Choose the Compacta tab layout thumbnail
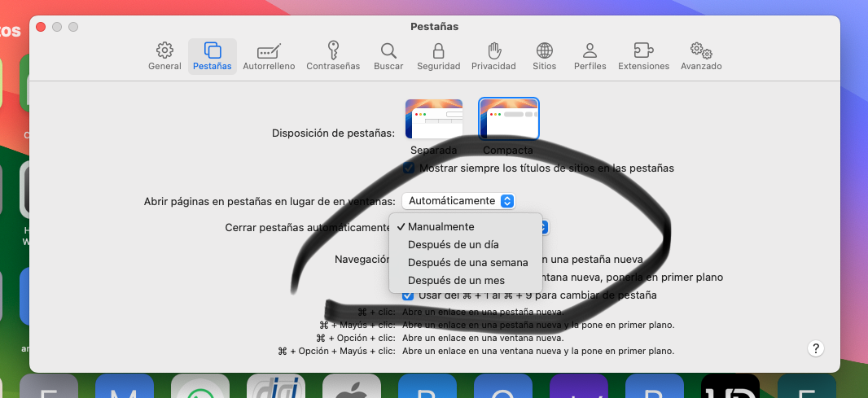The width and height of the screenshot is (868, 398). click(509, 119)
